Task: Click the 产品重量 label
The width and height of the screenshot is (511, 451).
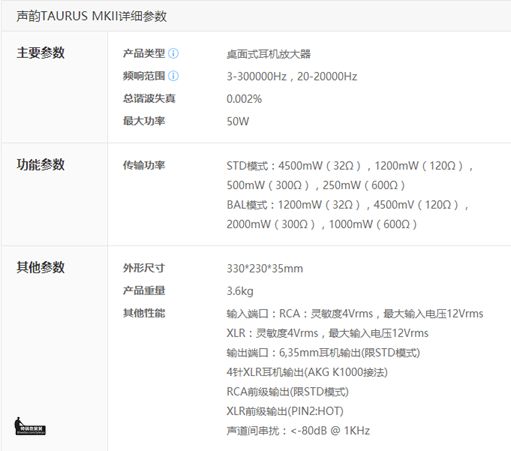Action: [x=144, y=290]
